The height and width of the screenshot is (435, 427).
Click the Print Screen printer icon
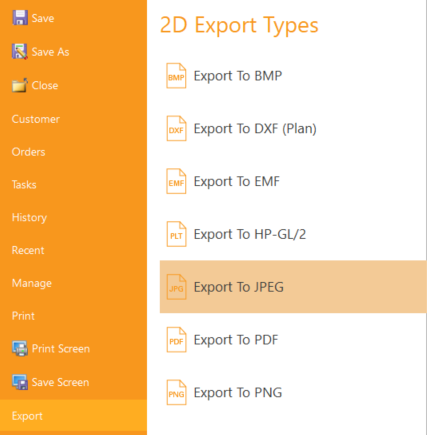click(x=20, y=348)
